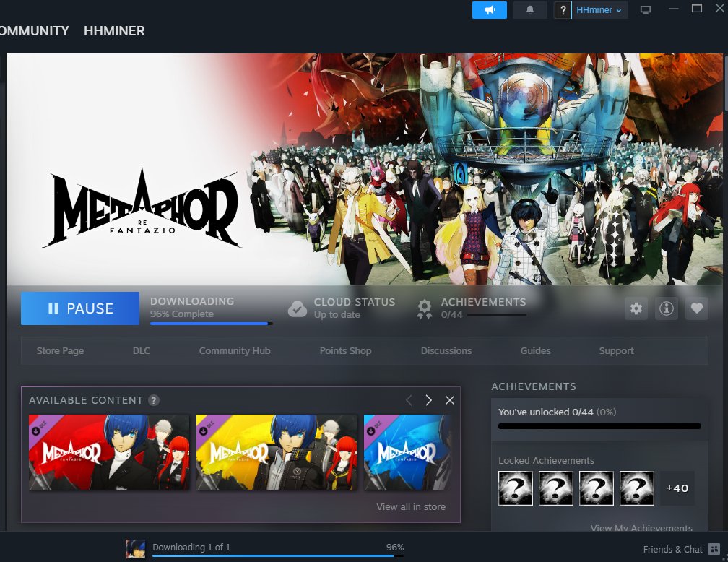
Task: Open the Store Page tab
Action: [x=61, y=350]
